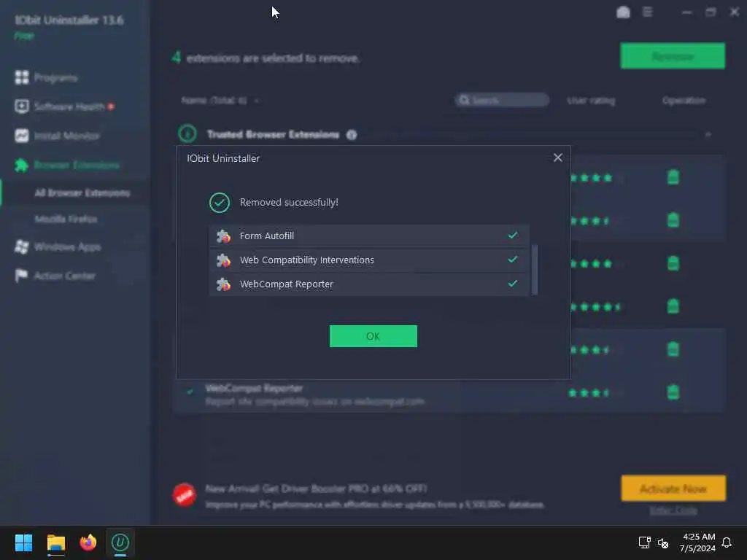Select the Form Autofill row in dialog
Image resolution: width=747 pixels, height=560 pixels.
point(368,236)
